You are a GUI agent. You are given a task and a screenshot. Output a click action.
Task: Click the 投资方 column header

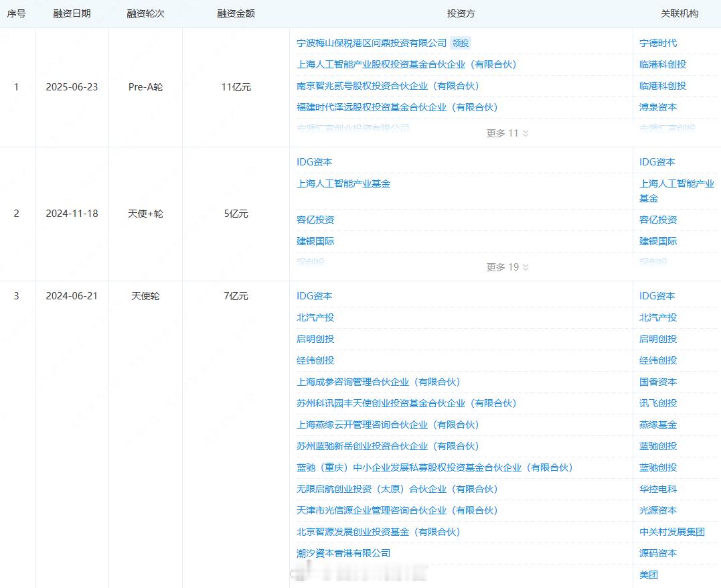(x=461, y=14)
